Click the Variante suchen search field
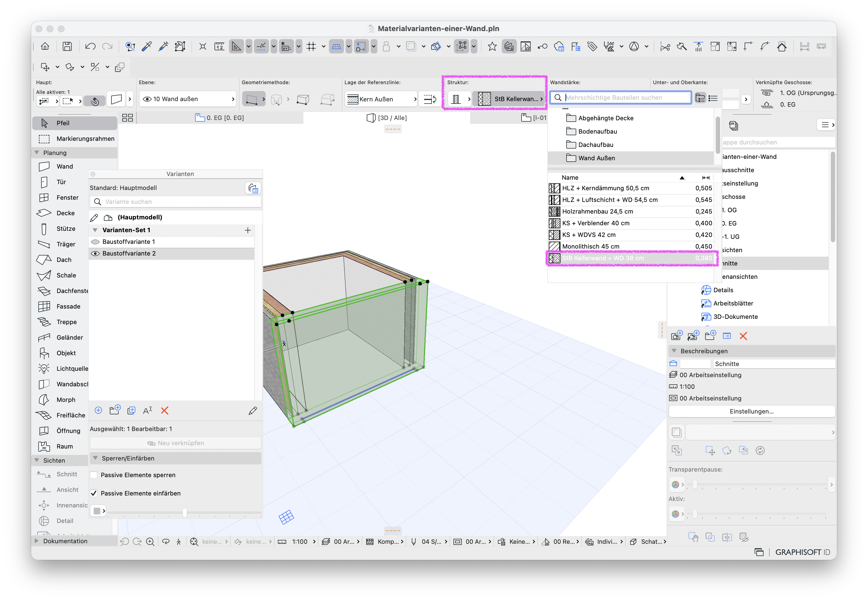The height and width of the screenshot is (601, 868). click(x=175, y=201)
